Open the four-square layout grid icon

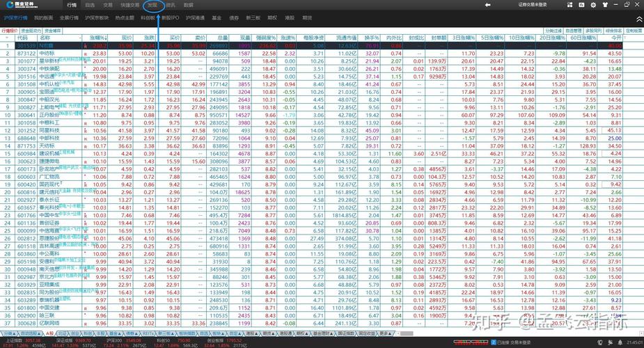570,5
